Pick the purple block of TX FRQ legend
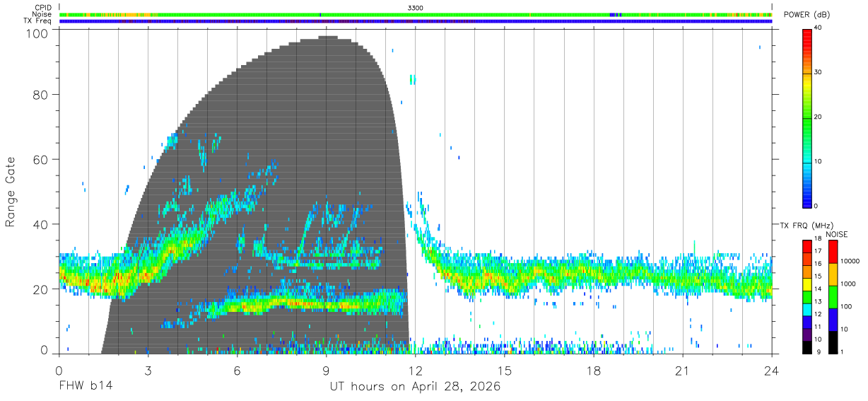The width and height of the screenshot is (868, 401). coord(807,335)
